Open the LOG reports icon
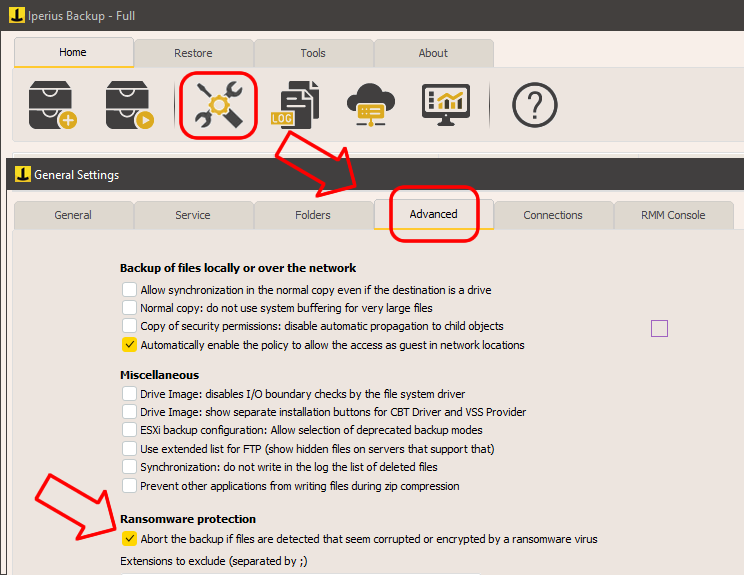Screen dimensions: 744x575 295,105
